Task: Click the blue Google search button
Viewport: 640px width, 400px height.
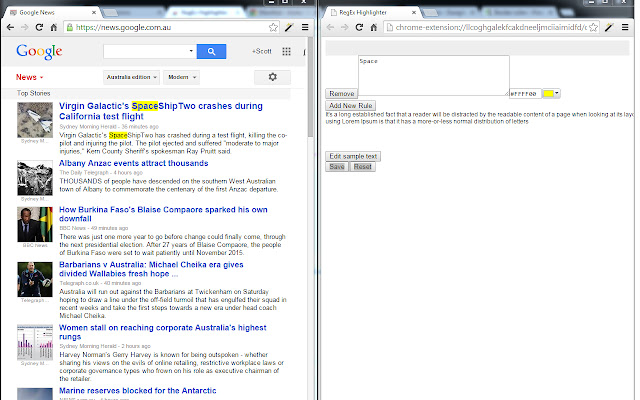Action: tap(211, 51)
